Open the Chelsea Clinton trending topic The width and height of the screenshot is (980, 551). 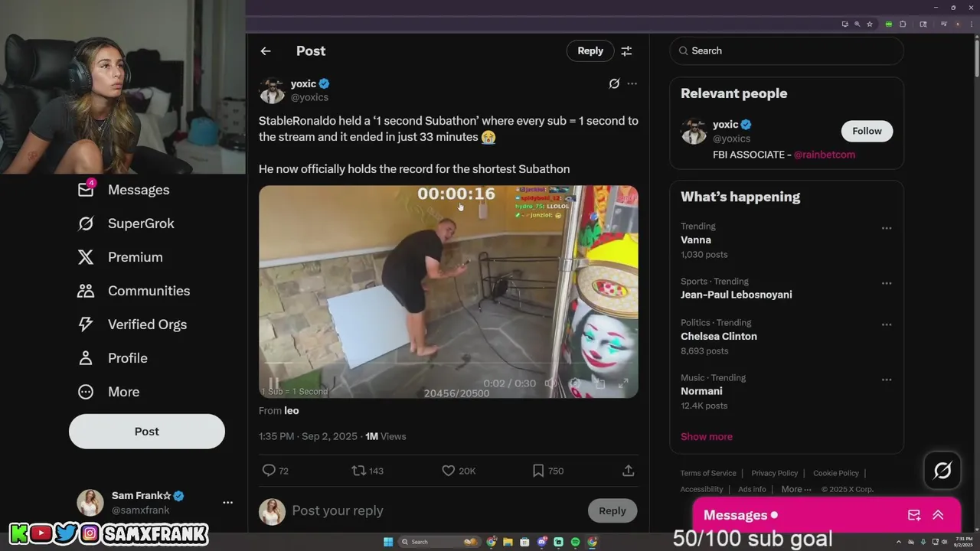719,337
